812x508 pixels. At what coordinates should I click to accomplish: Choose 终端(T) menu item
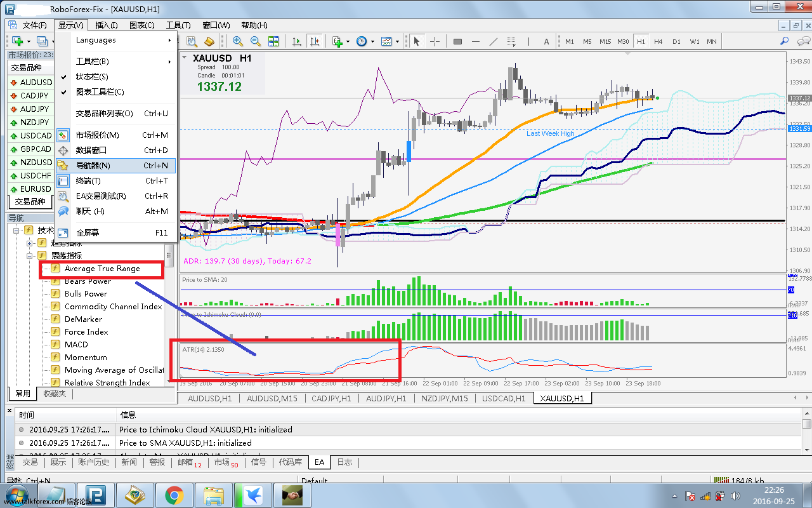[115, 181]
